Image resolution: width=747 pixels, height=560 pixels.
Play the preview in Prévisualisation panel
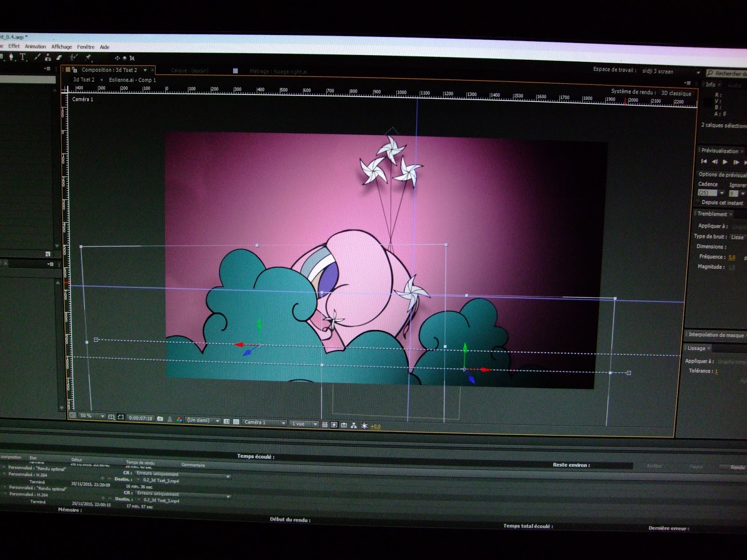click(725, 162)
